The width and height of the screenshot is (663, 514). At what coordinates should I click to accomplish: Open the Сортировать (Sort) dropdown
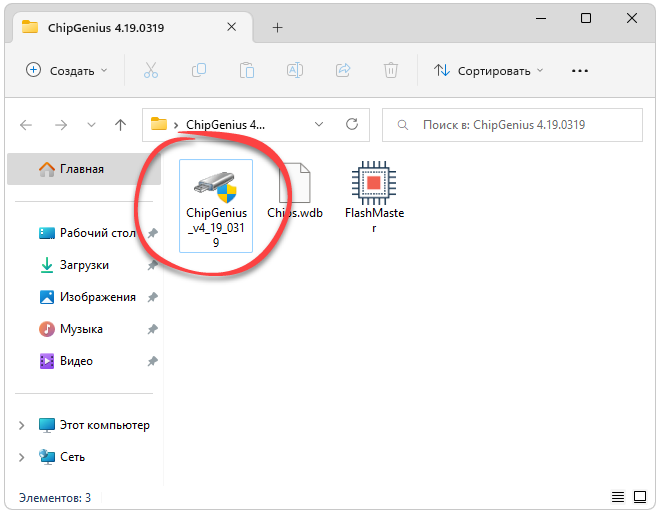488,71
